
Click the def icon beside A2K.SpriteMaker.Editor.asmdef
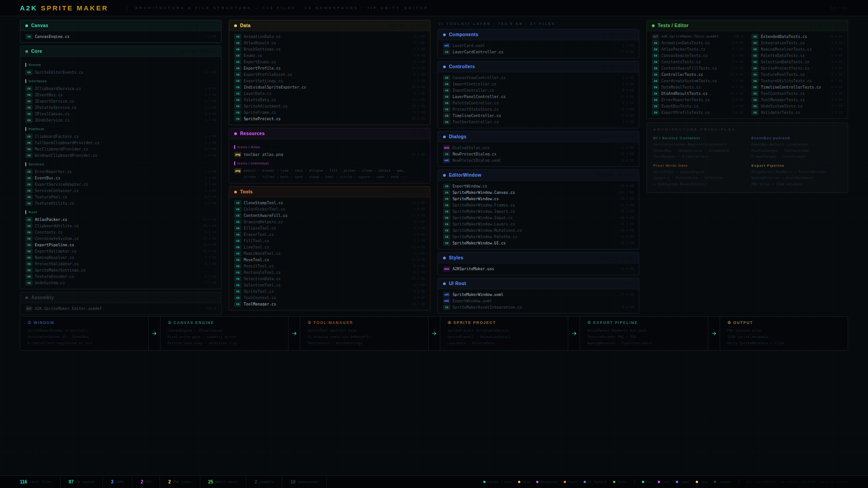29,309
